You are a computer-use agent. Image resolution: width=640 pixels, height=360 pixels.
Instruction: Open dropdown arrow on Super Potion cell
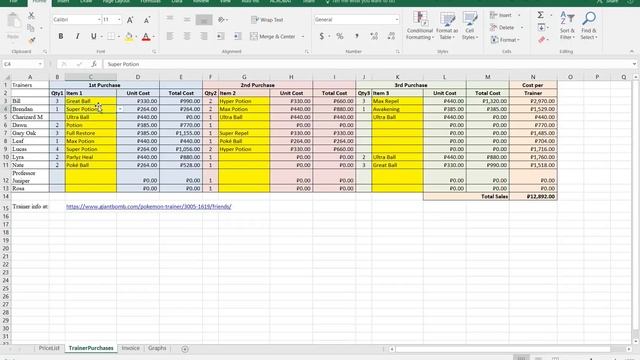click(x=120, y=109)
